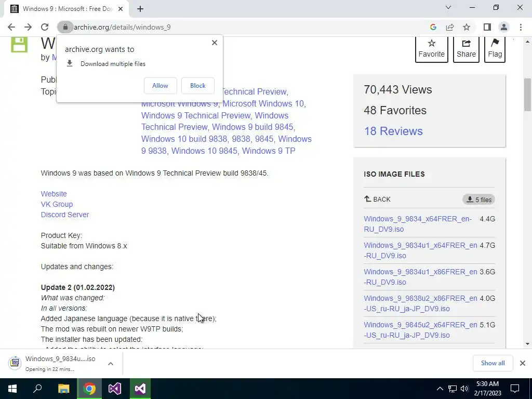Open the notification center icon

pyautogui.click(x=515, y=389)
